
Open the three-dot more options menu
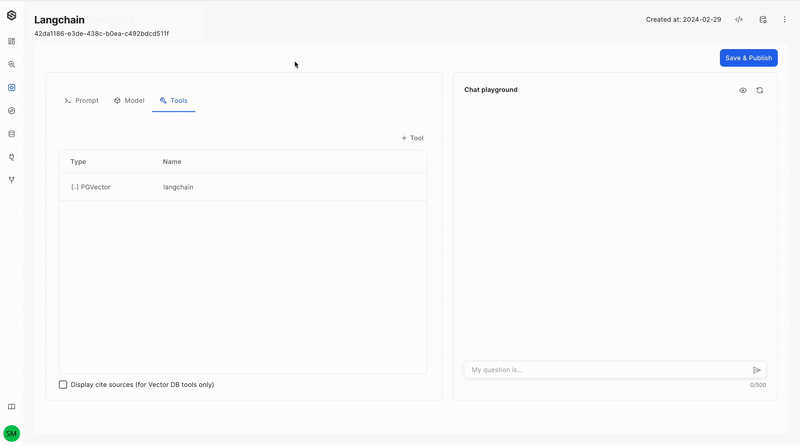click(x=785, y=20)
